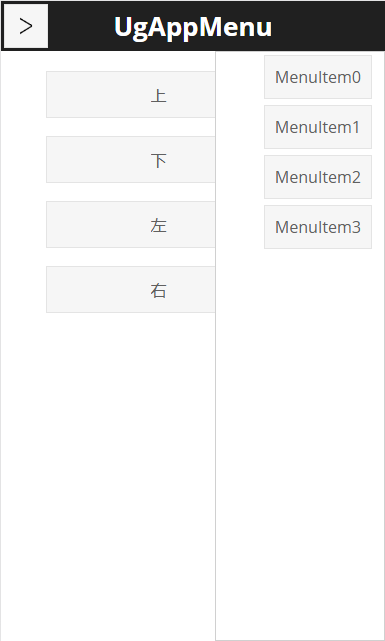
Task: Open the first menu entry MenuItem0
Action: [318, 77]
